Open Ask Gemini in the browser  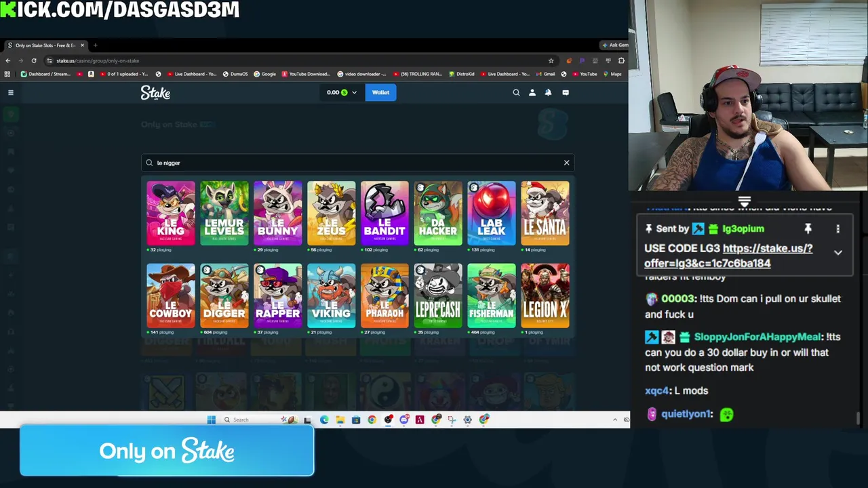pyautogui.click(x=614, y=45)
